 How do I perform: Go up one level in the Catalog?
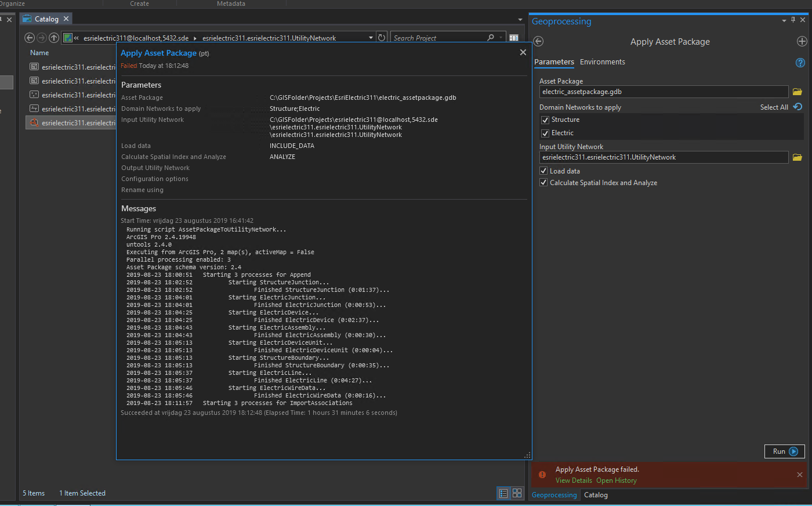pyautogui.click(x=54, y=38)
